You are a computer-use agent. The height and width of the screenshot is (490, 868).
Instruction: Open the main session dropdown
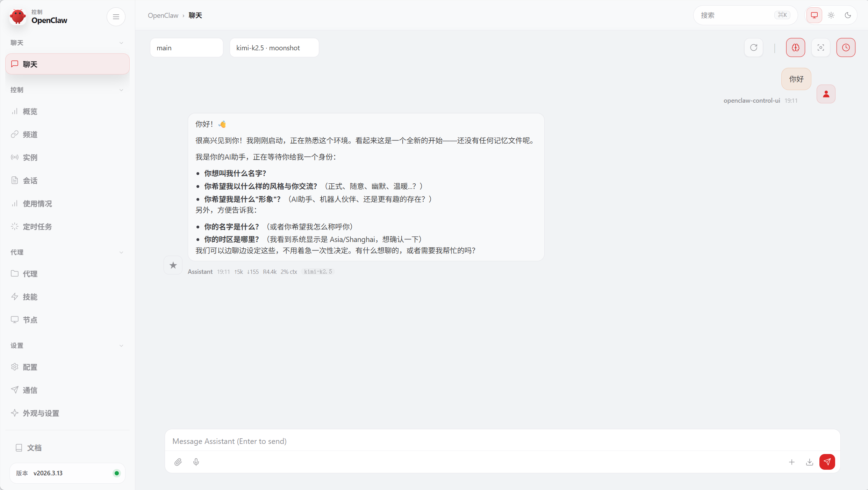tap(186, 48)
